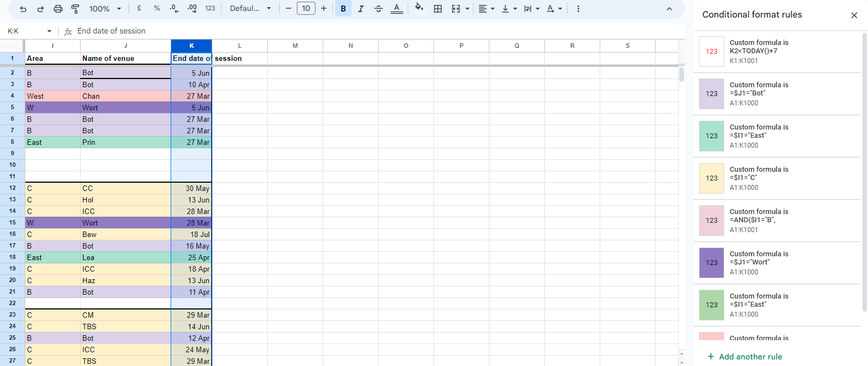Close the Conditional format rules panel
Screen dimensions: 868x366
coord(854,15)
